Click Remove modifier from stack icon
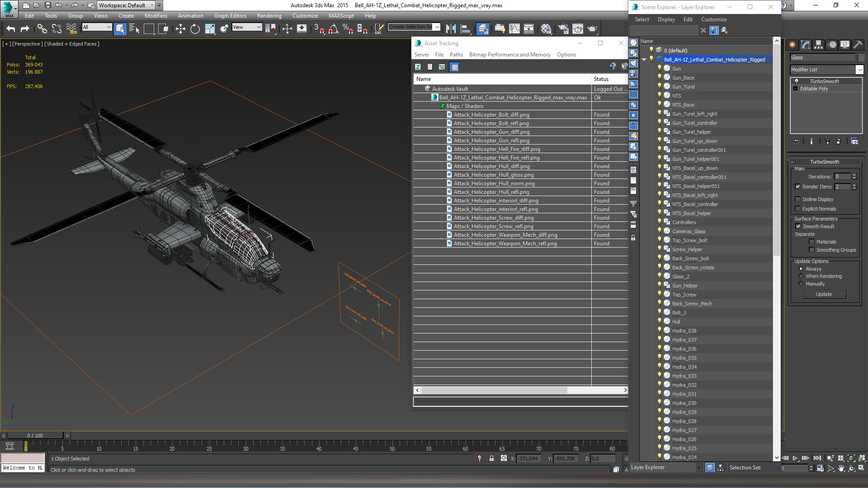The height and width of the screenshot is (488, 868). coord(838,141)
